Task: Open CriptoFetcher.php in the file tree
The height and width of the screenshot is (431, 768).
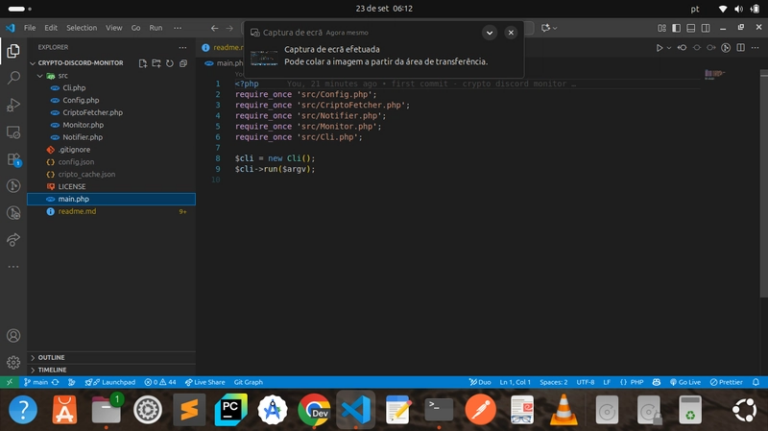Action: click(92, 112)
